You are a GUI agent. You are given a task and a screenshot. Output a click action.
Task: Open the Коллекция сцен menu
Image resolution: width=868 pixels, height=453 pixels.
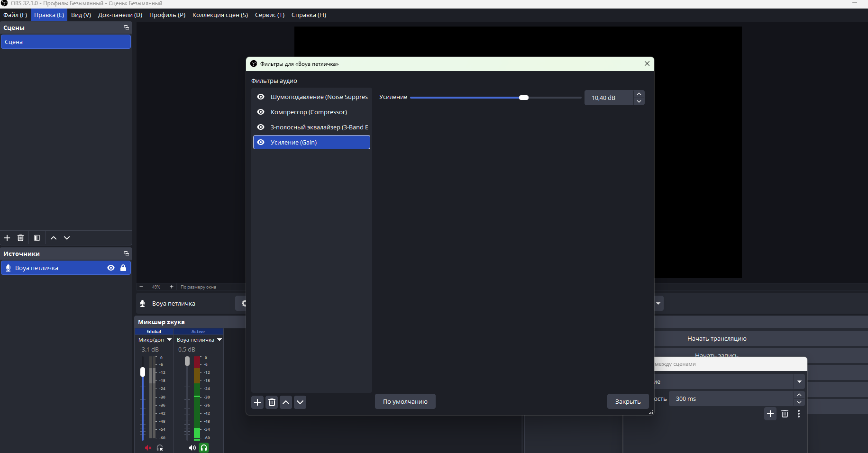click(x=220, y=15)
